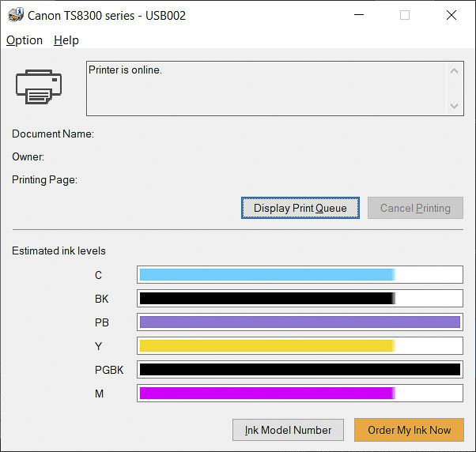Click the purple PB ink level bar
Viewport: 476px width, 452px height.
tap(300, 322)
